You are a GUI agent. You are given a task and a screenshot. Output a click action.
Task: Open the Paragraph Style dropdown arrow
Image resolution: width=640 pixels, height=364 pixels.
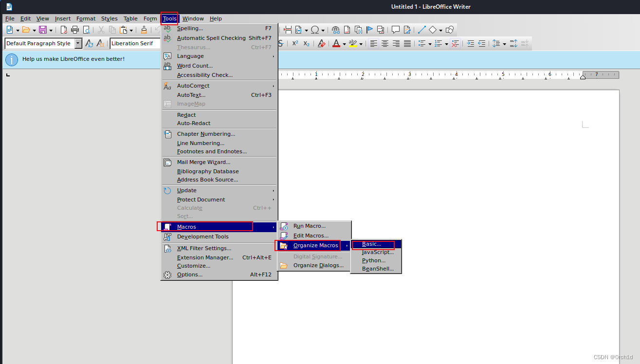pyautogui.click(x=78, y=43)
